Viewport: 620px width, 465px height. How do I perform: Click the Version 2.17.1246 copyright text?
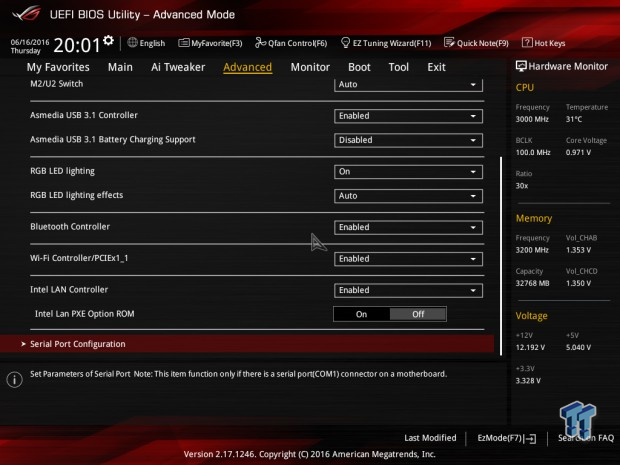click(310, 454)
